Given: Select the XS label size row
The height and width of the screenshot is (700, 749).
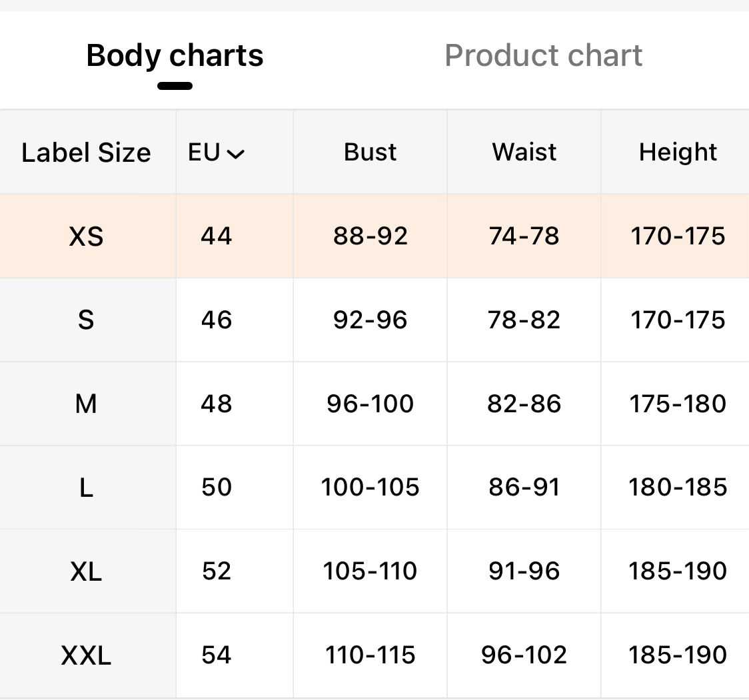Looking at the screenshot, I should pos(87,236).
